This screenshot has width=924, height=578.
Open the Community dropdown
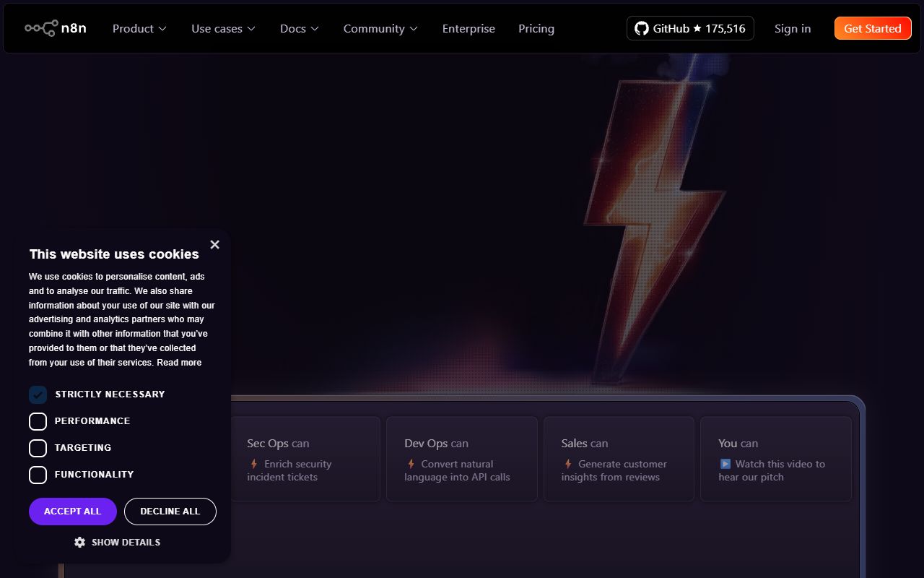click(x=380, y=28)
